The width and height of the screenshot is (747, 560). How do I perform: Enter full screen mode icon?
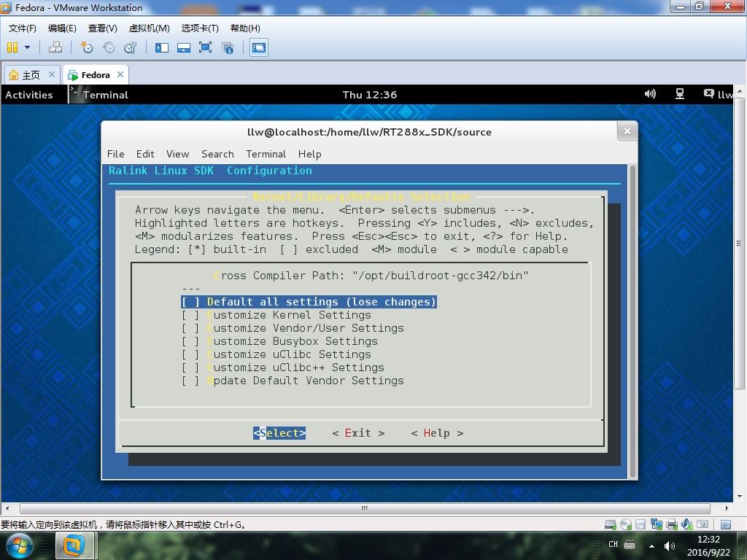point(205,47)
